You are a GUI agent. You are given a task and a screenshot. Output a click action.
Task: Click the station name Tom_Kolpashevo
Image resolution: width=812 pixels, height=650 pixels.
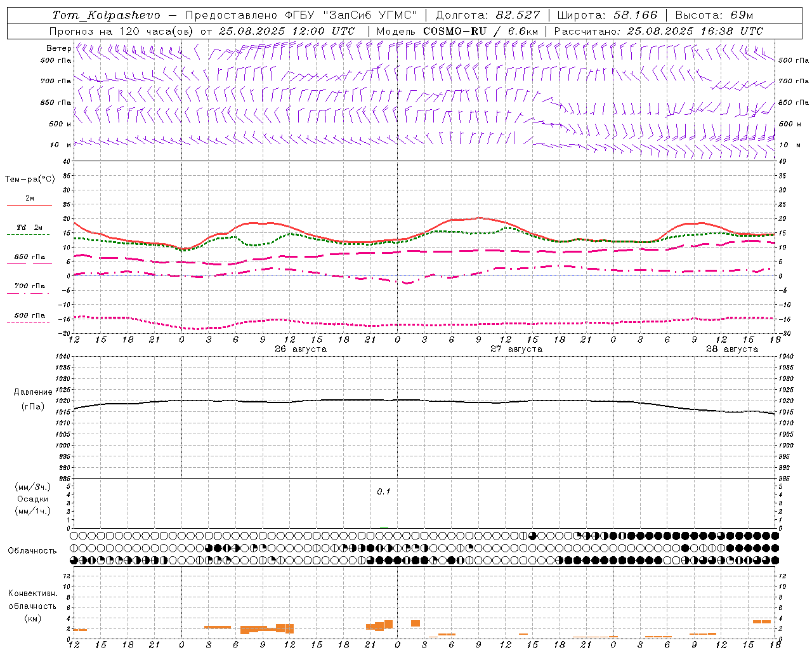click(x=106, y=15)
